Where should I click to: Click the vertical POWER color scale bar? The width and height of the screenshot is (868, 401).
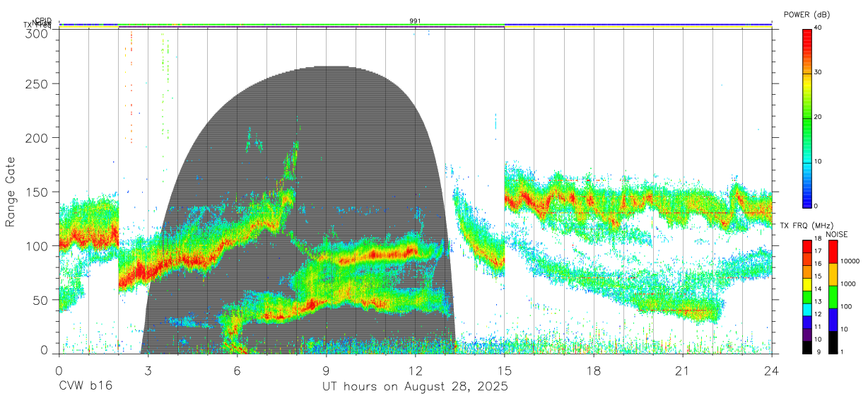point(807,117)
